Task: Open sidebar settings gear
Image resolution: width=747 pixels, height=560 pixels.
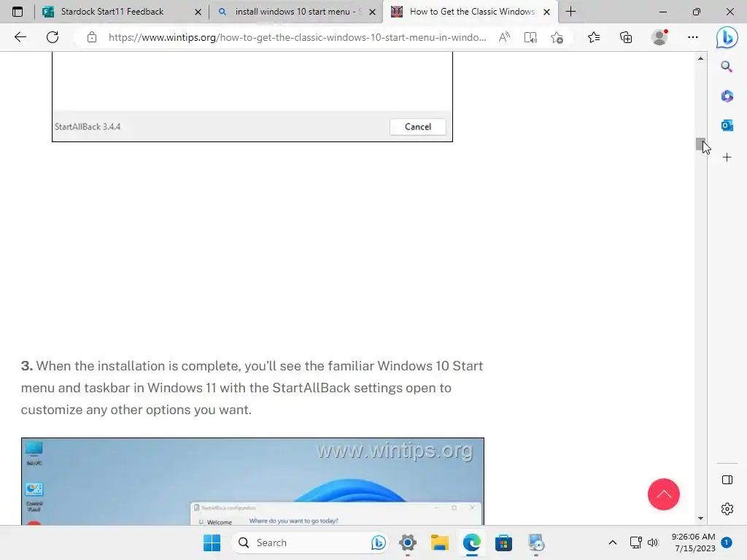Action: (x=727, y=509)
